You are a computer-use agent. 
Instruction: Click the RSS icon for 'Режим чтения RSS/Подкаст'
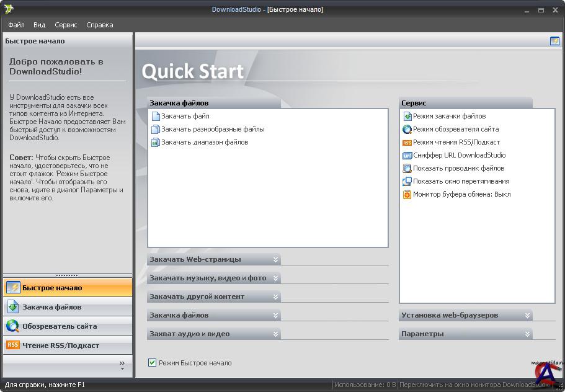pos(407,143)
